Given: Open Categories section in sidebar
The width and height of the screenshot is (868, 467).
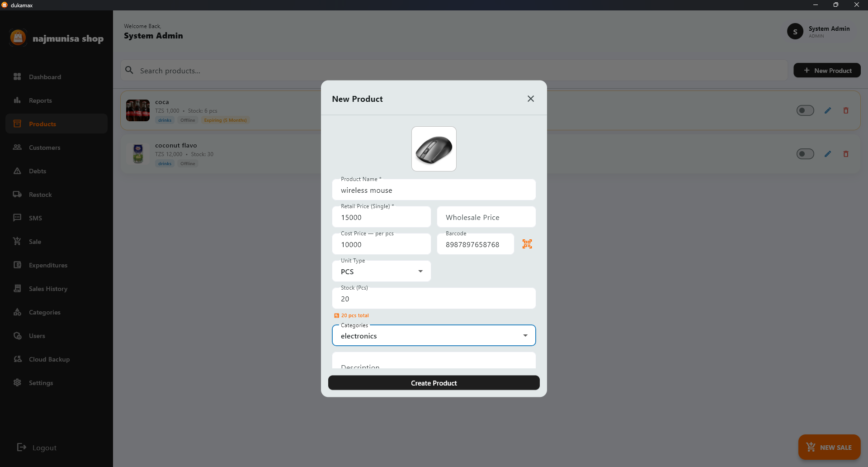Looking at the screenshot, I should 57,312.
